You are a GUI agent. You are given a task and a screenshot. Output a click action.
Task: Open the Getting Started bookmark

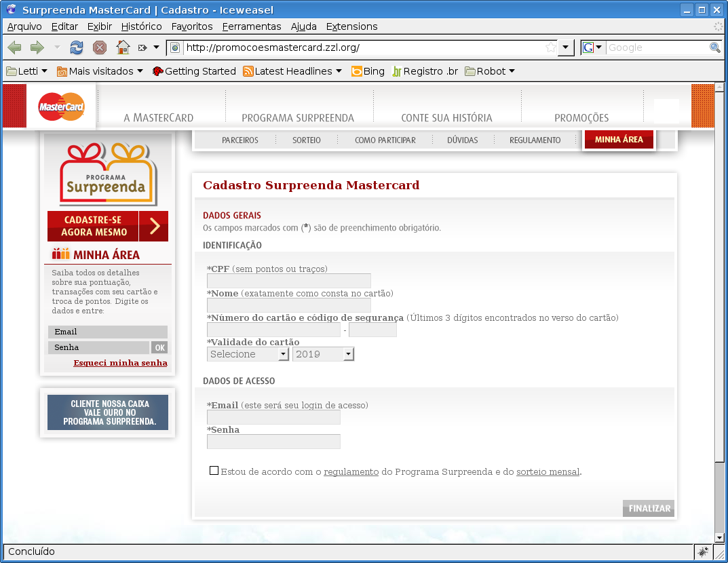[x=194, y=71]
